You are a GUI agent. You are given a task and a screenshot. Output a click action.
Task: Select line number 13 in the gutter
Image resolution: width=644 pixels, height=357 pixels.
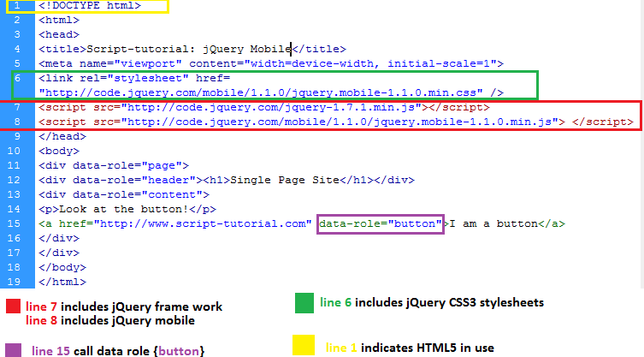(x=14, y=194)
